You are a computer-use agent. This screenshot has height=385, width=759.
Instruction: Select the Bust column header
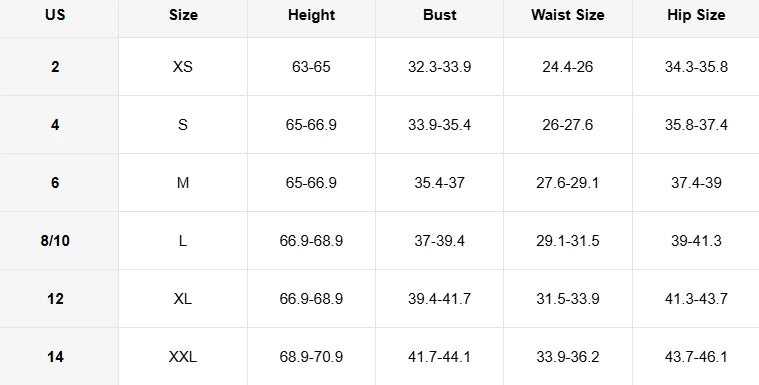[440, 15]
